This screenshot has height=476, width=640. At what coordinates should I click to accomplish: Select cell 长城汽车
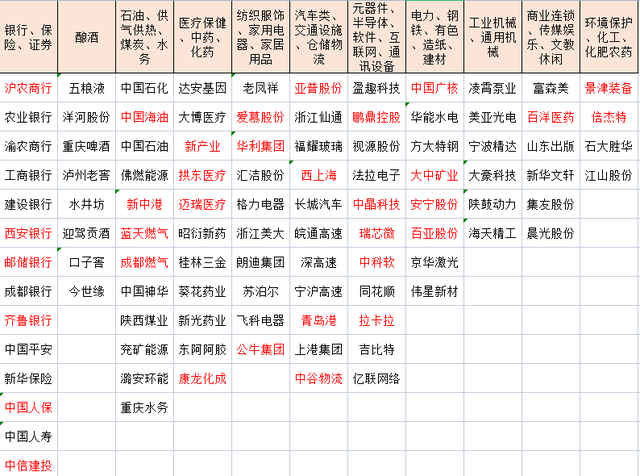(x=318, y=204)
